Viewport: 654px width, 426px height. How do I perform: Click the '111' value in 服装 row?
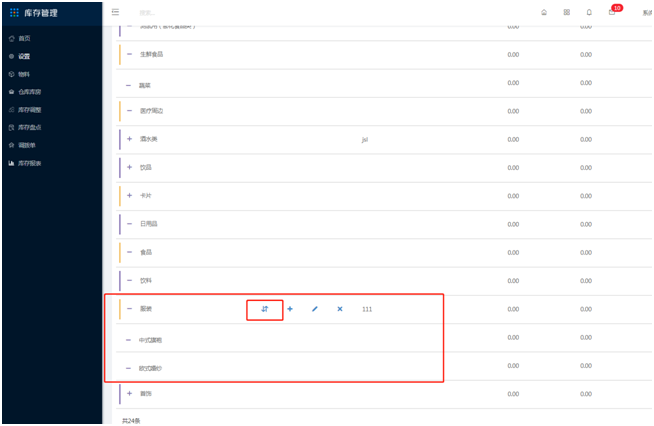click(x=367, y=309)
